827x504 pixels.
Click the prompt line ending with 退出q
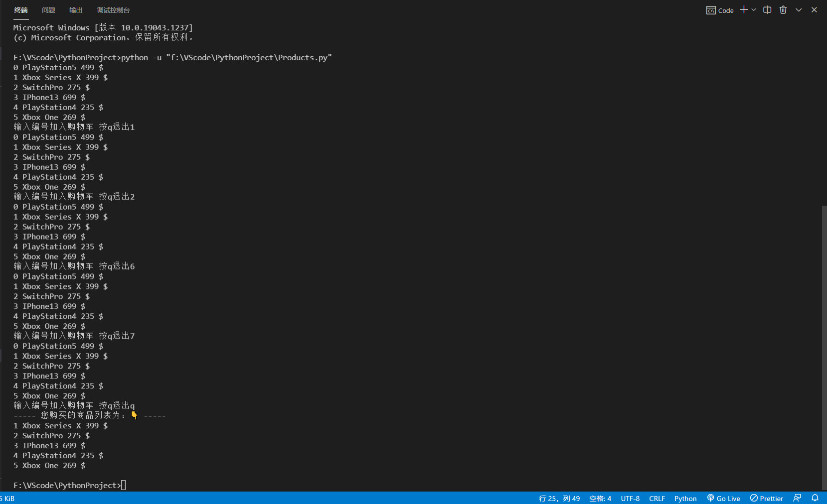point(74,405)
